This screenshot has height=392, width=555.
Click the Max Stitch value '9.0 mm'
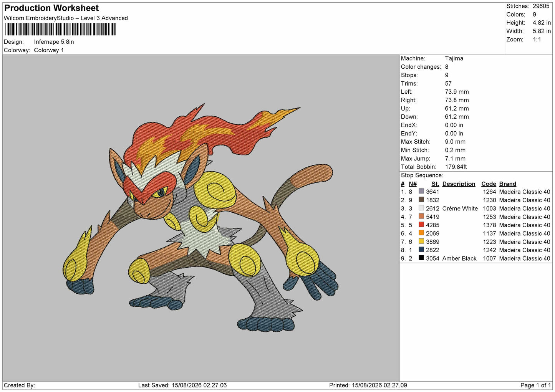(x=455, y=142)
